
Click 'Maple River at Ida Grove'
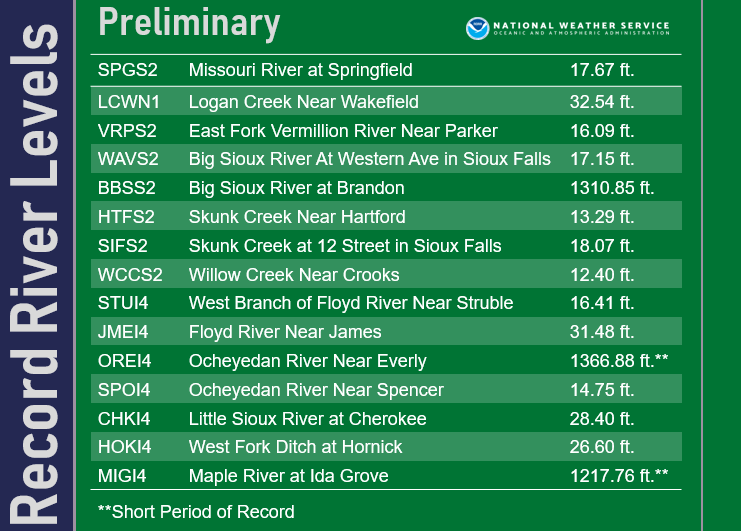pos(289,476)
